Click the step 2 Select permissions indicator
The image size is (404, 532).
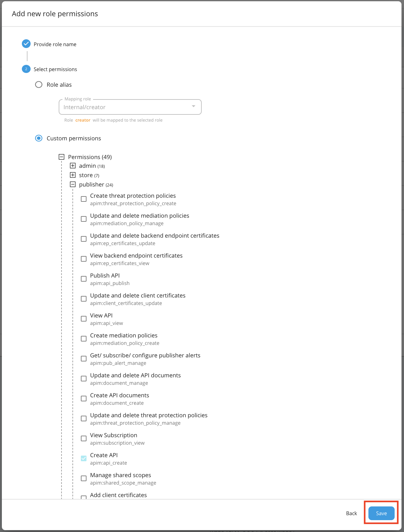(x=26, y=69)
